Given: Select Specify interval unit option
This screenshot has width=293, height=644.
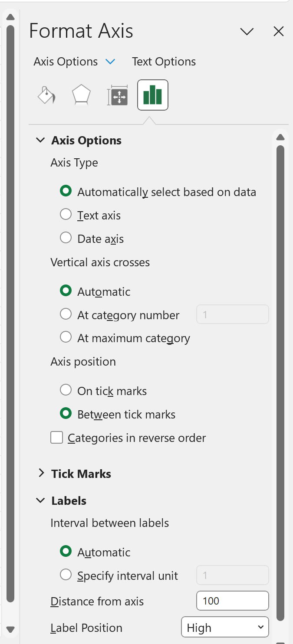Looking at the screenshot, I should tap(66, 574).
